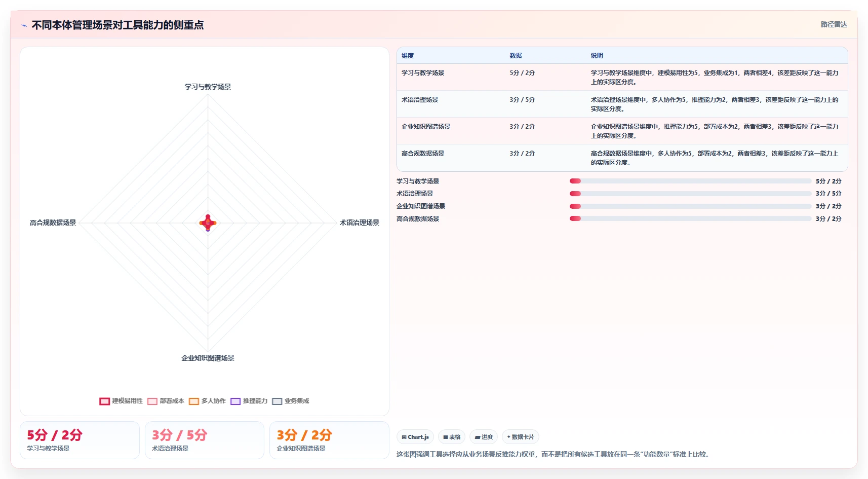Image resolution: width=868 pixels, height=479 pixels.
Task: Click the 术语治理场景 progress bar
Action: coord(690,194)
